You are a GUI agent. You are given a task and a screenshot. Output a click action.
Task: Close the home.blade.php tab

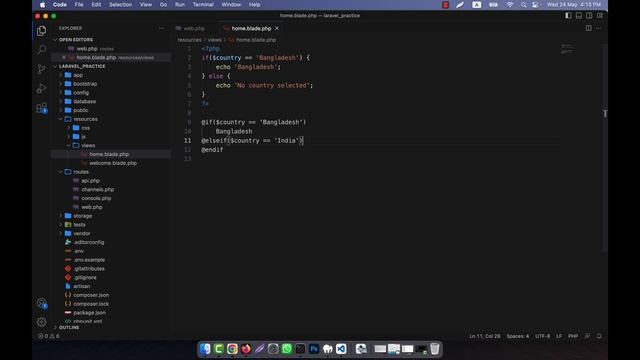[x=277, y=28]
